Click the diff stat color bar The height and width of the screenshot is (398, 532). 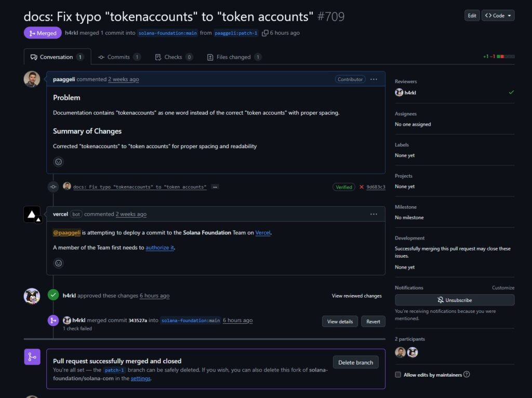[506, 57]
